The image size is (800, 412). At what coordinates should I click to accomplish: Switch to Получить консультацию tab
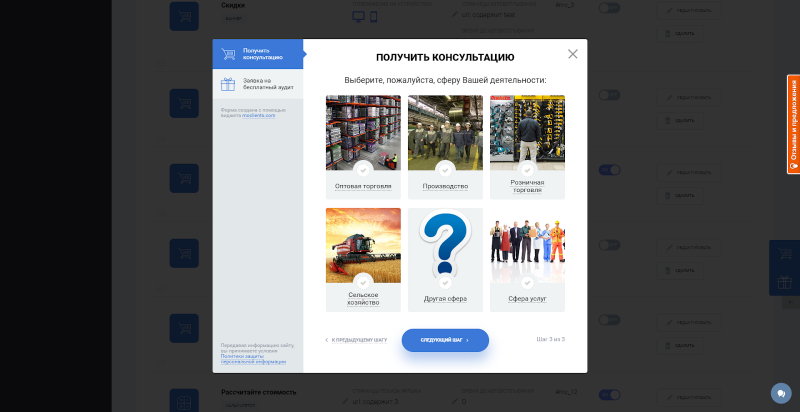(258, 54)
